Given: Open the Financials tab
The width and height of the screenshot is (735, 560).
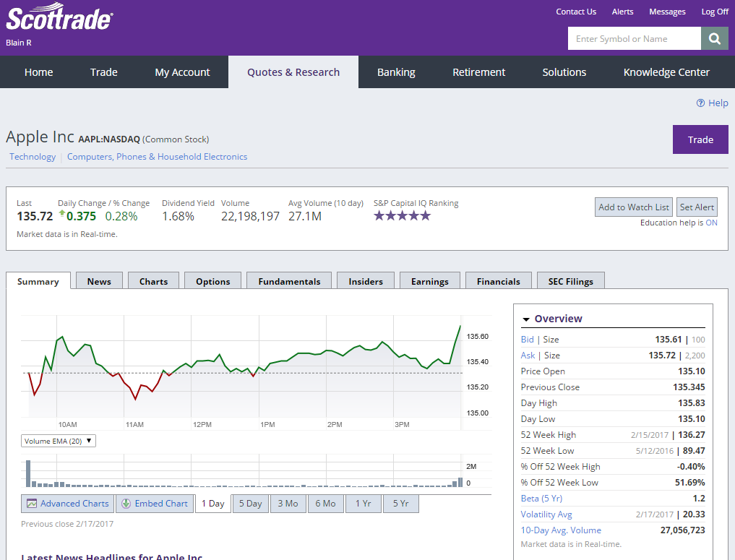Looking at the screenshot, I should pyautogui.click(x=498, y=281).
